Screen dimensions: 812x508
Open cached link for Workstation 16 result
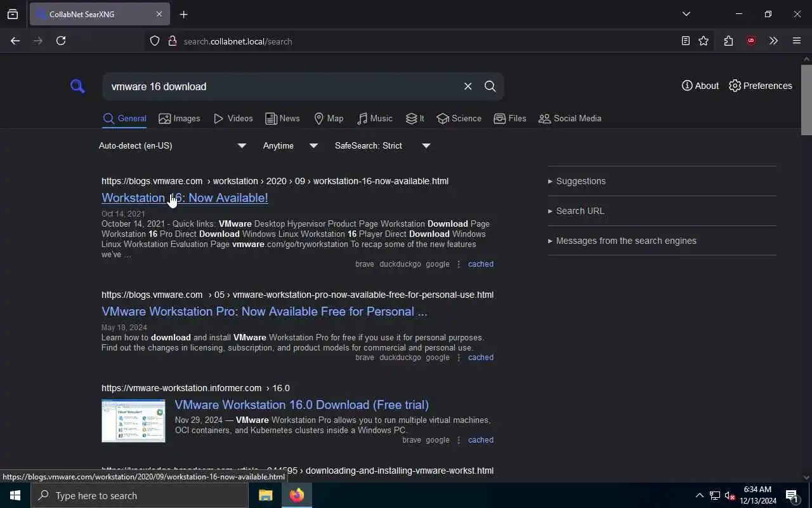pyautogui.click(x=480, y=264)
